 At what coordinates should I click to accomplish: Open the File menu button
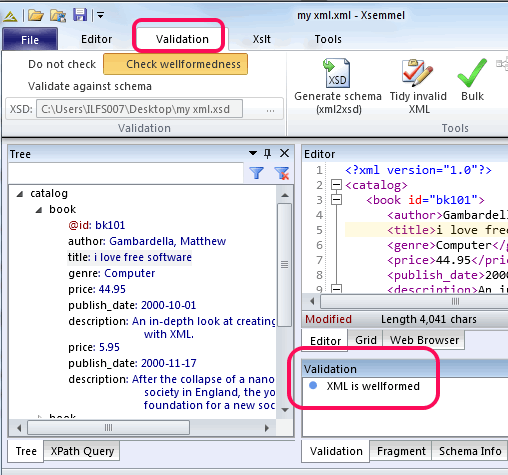click(x=30, y=40)
